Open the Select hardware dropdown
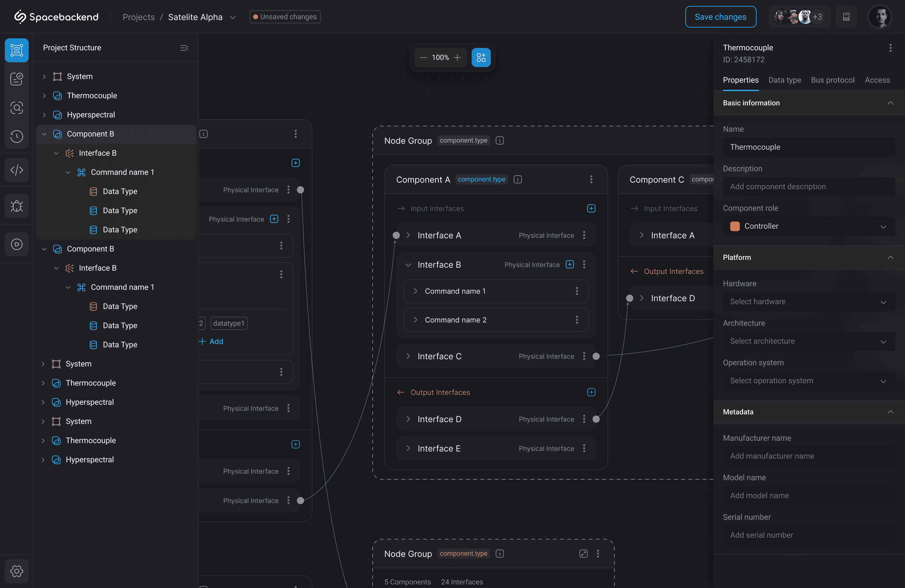The height and width of the screenshot is (588, 905). (x=809, y=301)
